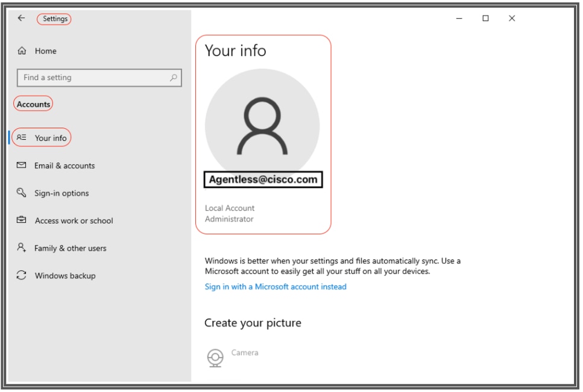The image size is (583, 392).
Task: Click the Your info page heading
Action: click(x=235, y=51)
